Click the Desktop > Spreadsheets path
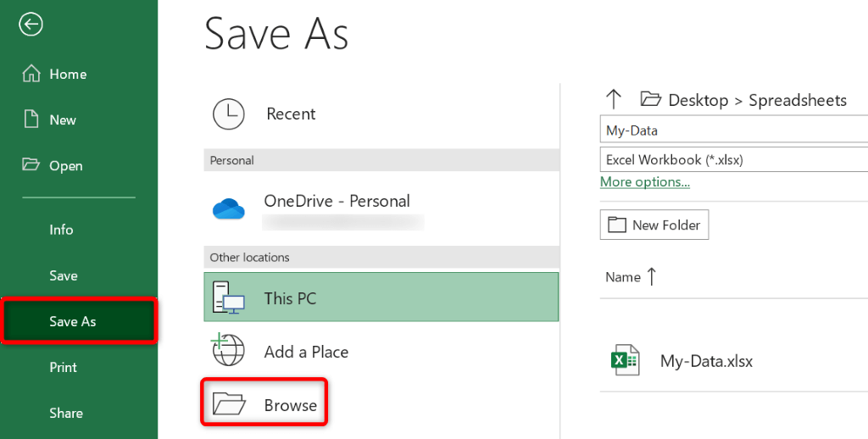Viewport: 868px width, 439px height. (x=757, y=100)
